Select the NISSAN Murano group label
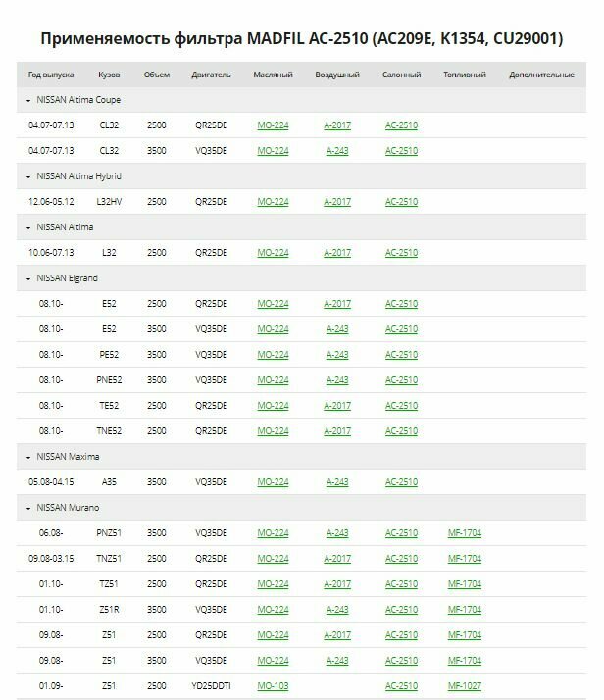Viewport: 604px width, 700px height. pyautogui.click(x=68, y=508)
